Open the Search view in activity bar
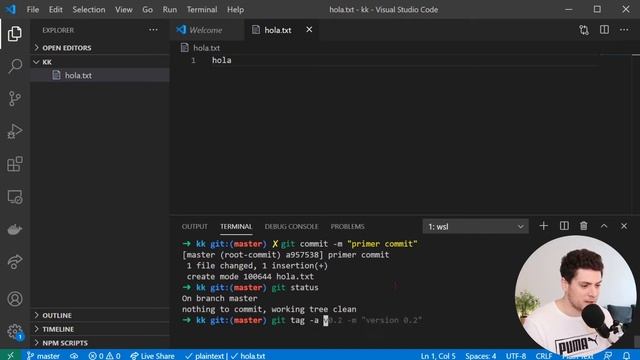This screenshot has width=640, height=360. point(15,66)
